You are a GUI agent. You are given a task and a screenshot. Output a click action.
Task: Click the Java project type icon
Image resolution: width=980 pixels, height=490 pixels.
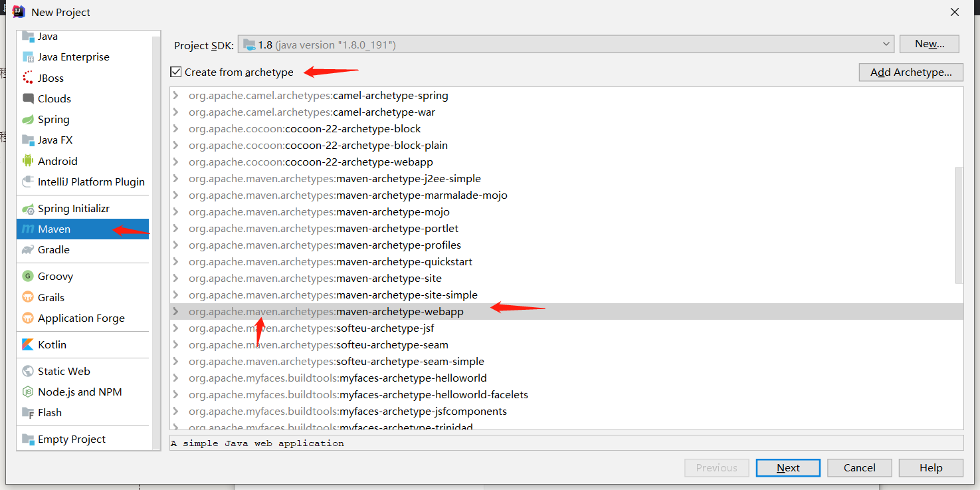pyautogui.click(x=28, y=37)
